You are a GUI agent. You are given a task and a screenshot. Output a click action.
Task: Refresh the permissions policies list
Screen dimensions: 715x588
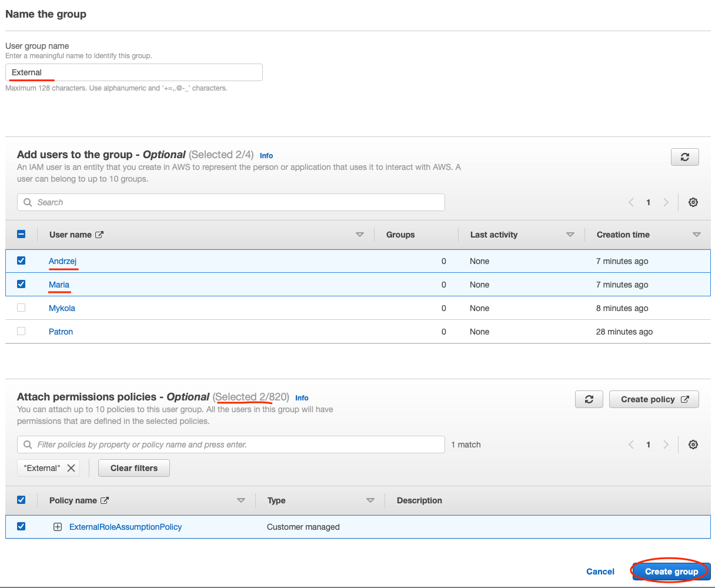[x=589, y=399]
